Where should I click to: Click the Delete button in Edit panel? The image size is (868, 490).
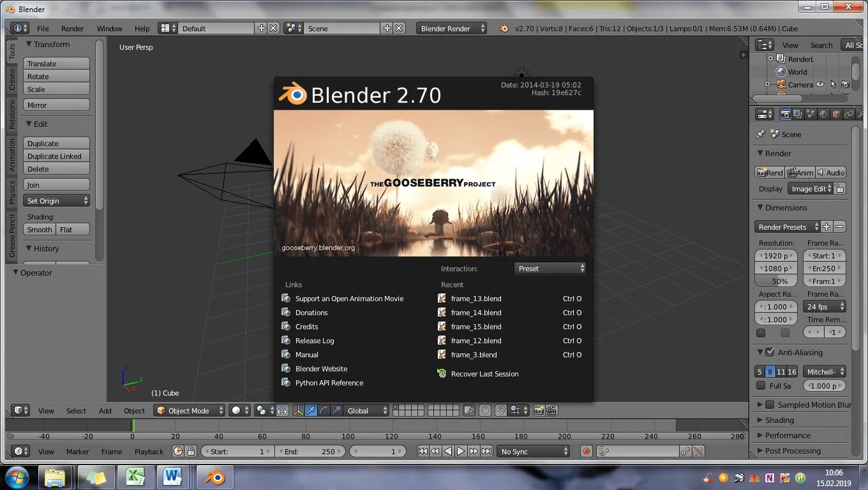(56, 169)
